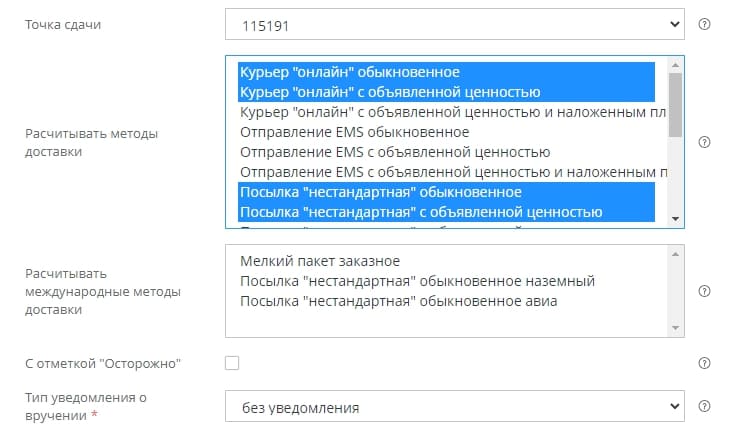The image size is (740, 433).
Task: Click help icon beside delivery methods list
Action: click(704, 142)
